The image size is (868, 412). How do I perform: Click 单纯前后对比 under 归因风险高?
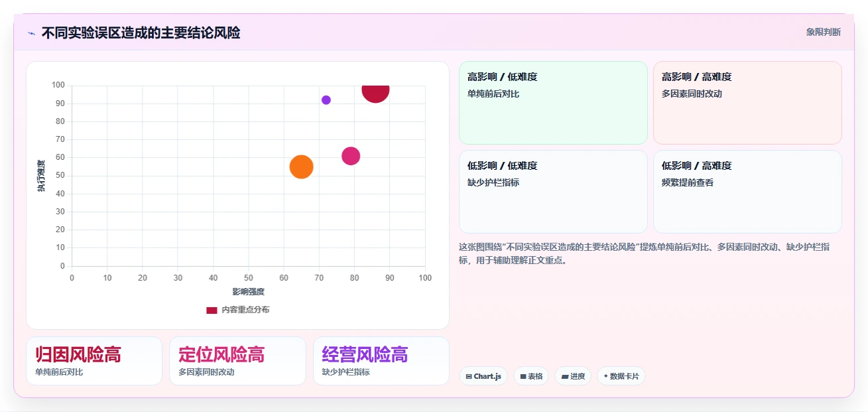pos(59,372)
